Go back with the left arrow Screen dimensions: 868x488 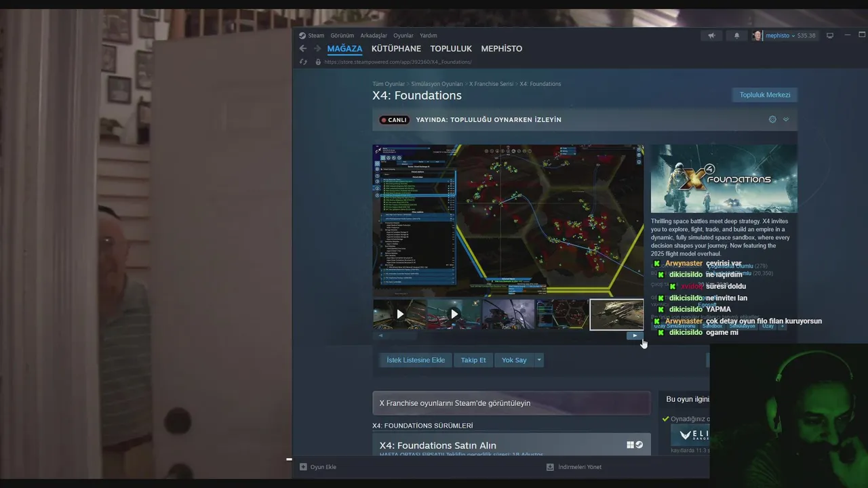coord(303,48)
